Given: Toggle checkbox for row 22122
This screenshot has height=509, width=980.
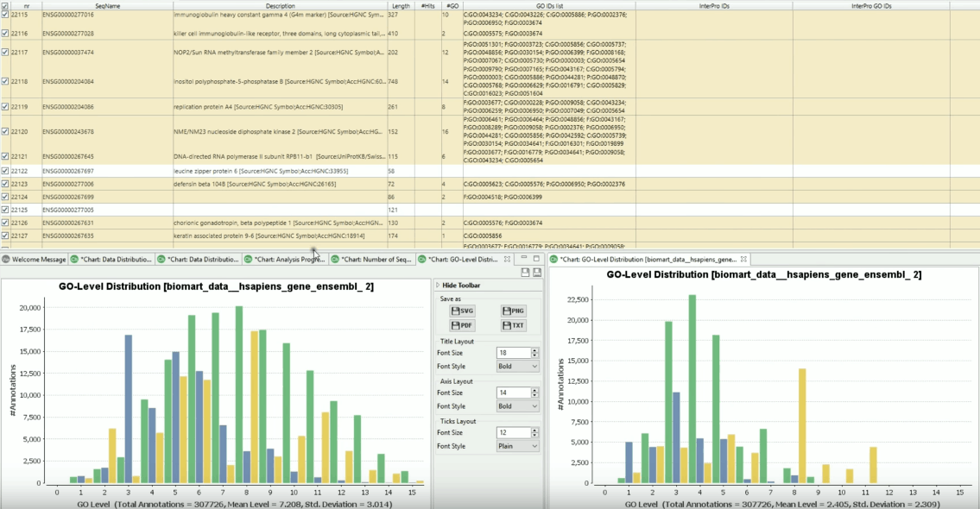Looking at the screenshot, I should click(x=6, y=172).
